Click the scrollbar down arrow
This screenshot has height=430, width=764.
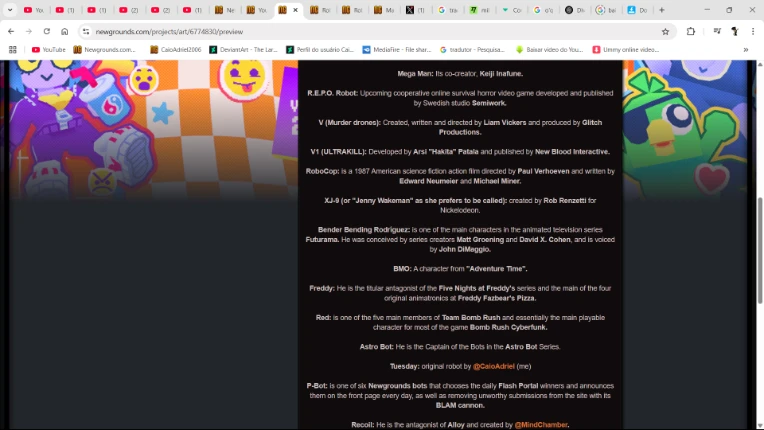coord(759,426)
